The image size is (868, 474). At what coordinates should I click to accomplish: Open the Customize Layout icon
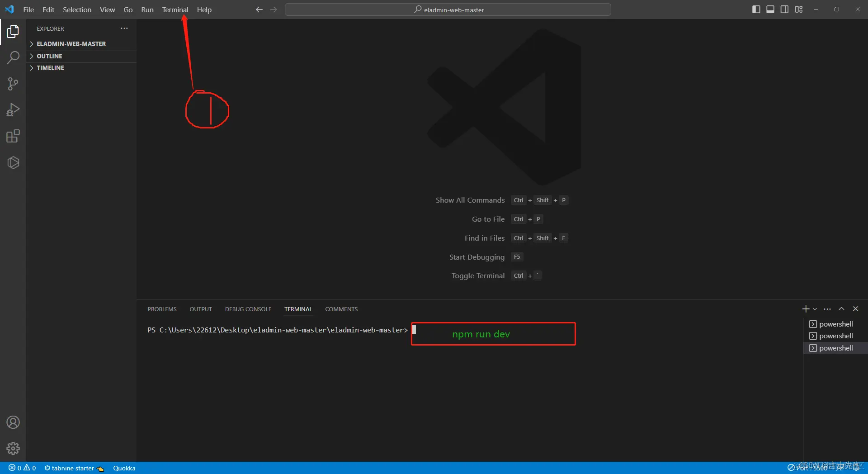tap(799, 9)
